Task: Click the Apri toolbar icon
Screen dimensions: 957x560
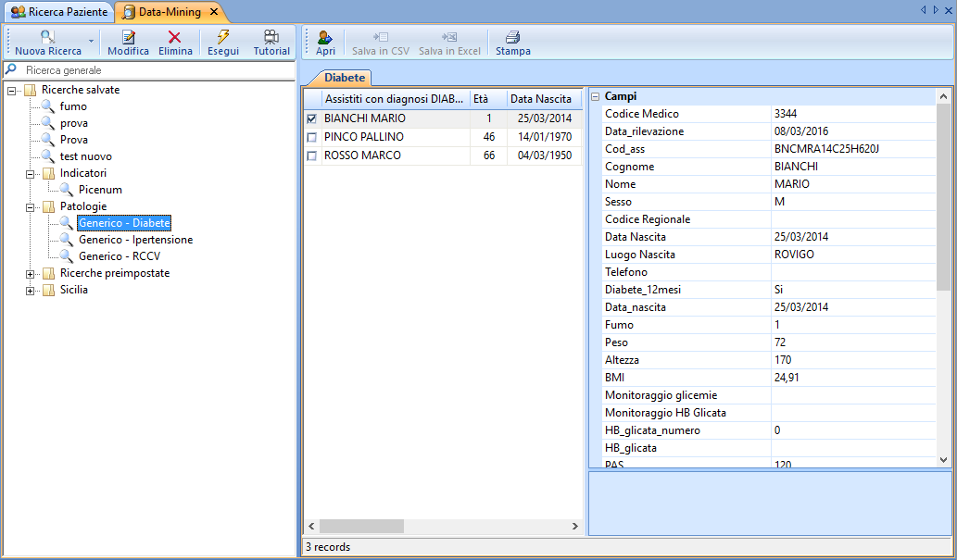Action: coord(325,37)
